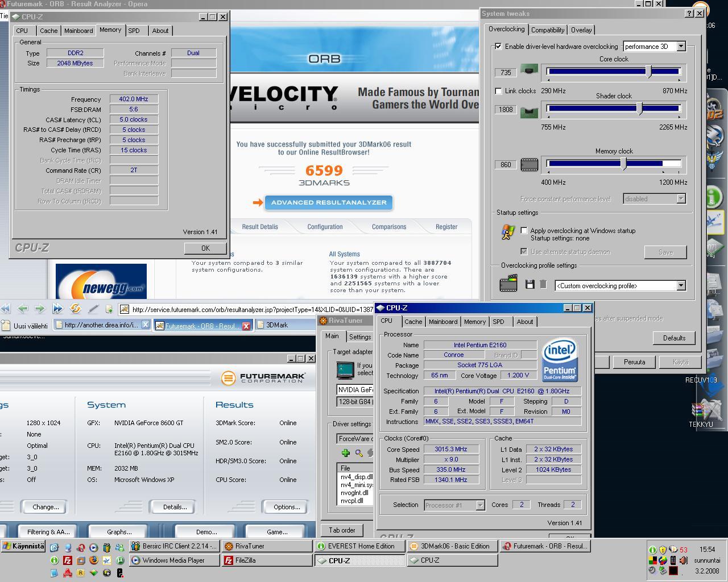Click Core clock value field 735
The width and height of the screenshot is (728, 582).
(x=506, y=72)
